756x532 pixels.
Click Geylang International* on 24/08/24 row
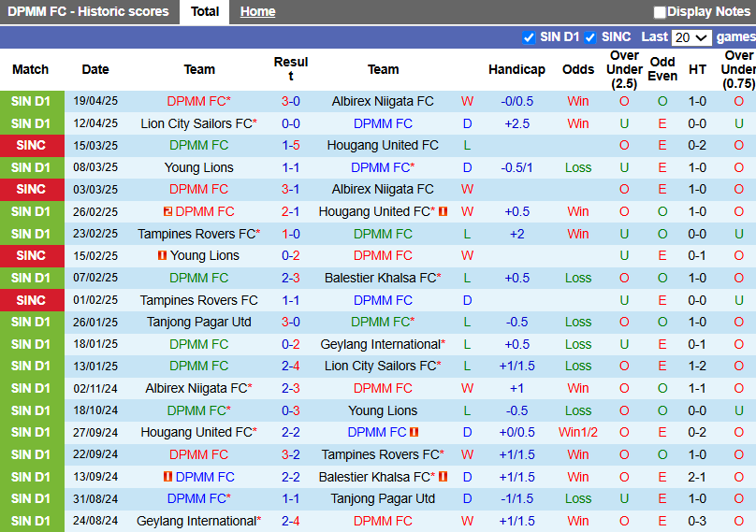[x=198, y=521]
